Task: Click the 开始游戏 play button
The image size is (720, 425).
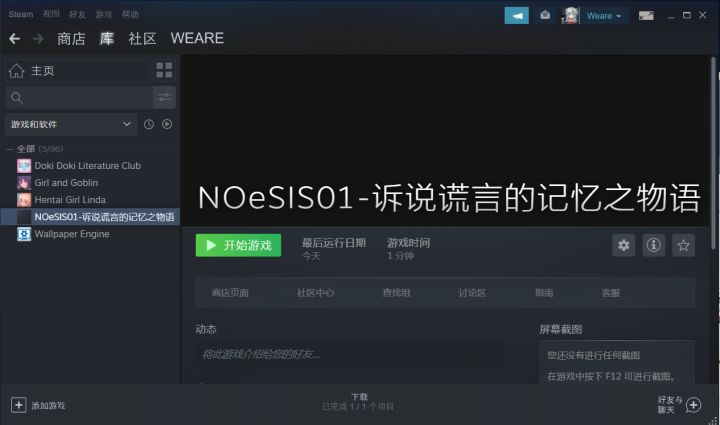Action: coord(238,246)
